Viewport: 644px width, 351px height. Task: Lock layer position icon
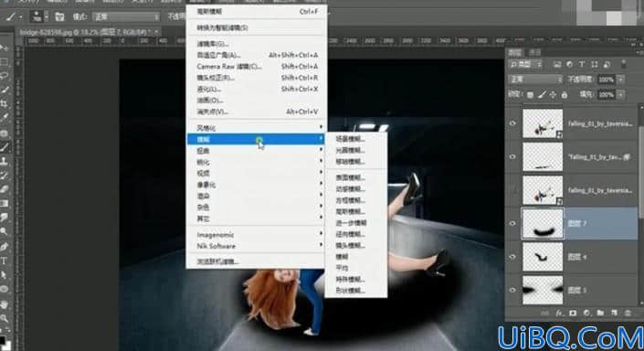coord(553,95)
